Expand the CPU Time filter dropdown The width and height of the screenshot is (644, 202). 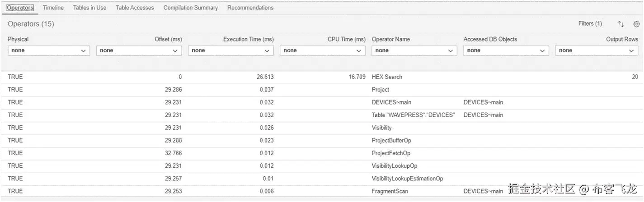pyautogui.click(x=323, y=50)
